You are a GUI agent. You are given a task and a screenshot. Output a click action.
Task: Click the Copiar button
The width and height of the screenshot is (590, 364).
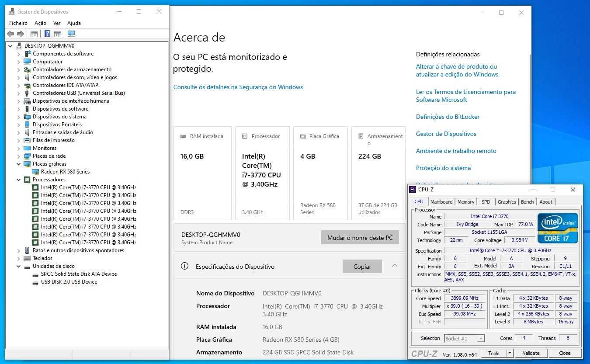tap(362, 267)
